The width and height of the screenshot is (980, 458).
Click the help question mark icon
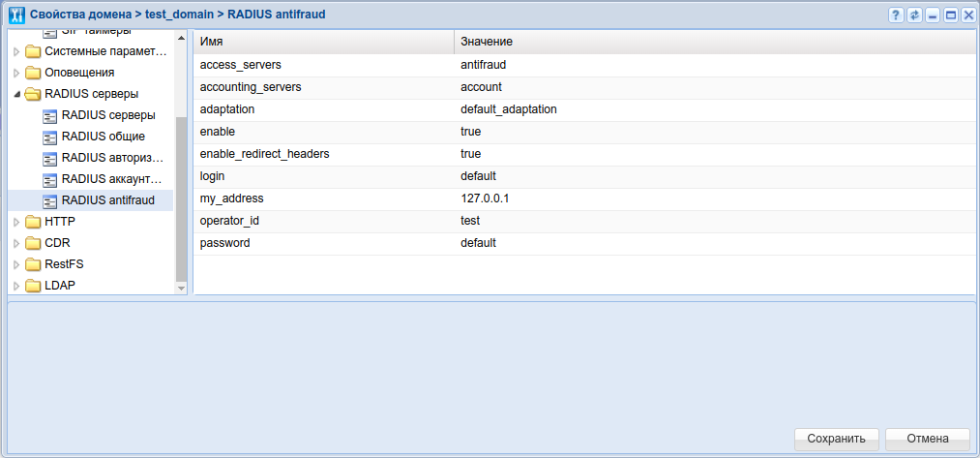896,15
